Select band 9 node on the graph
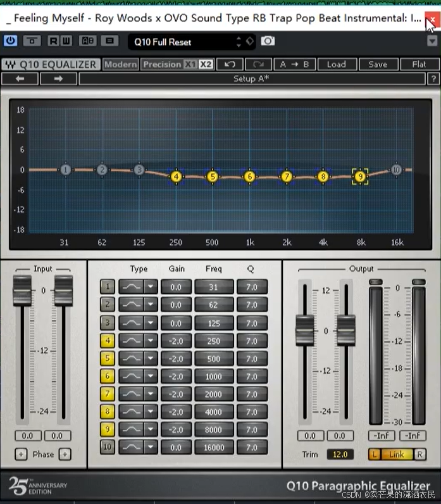The image size is (441, 504). [x=361, y=177]
